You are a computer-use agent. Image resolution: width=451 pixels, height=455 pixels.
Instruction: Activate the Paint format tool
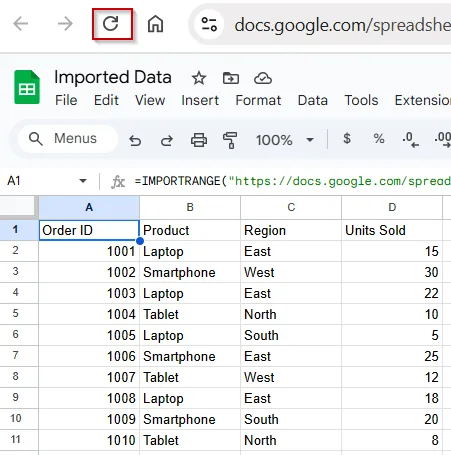tap(230, 140)
